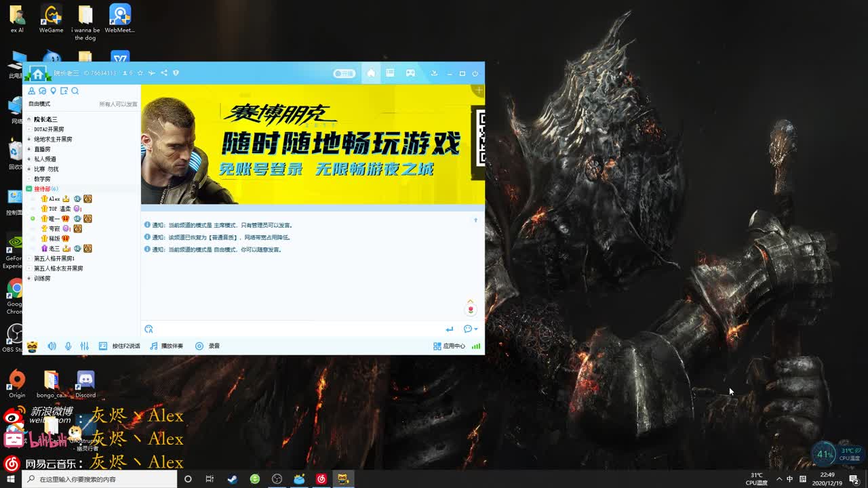
Task: Select the 绝地求生开黑房 channel
Action: 53,139
